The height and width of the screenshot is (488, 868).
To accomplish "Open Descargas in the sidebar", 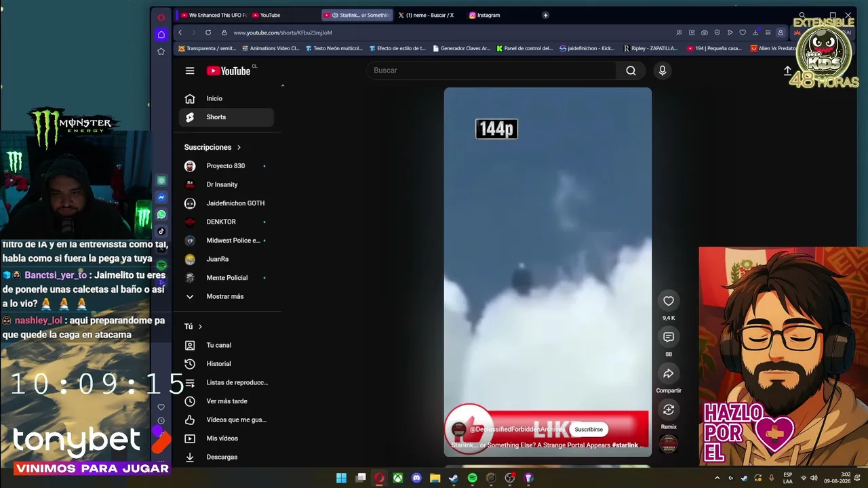I will click(226, 457).
